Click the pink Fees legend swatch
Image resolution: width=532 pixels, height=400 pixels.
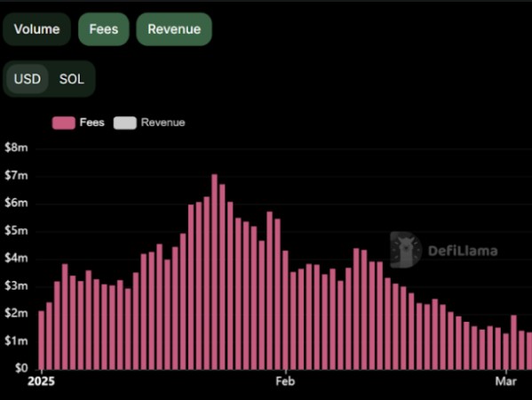pyautogui.click(x=64, y=123)
